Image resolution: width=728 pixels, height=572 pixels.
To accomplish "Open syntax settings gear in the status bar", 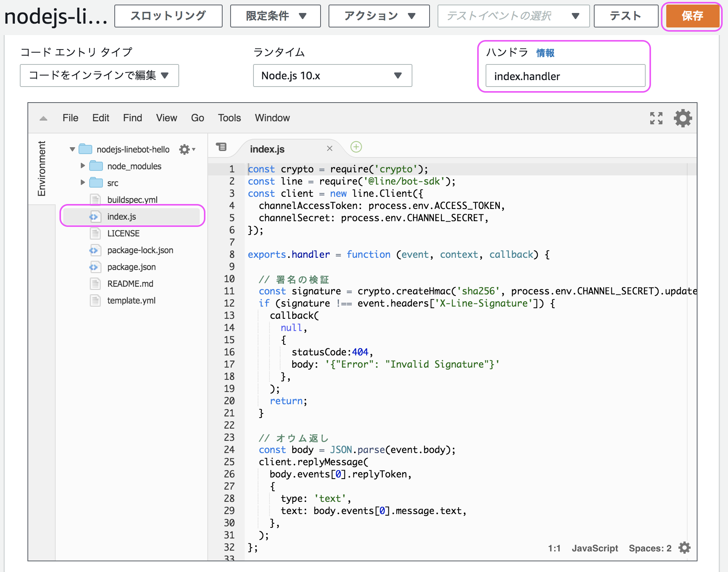I will pyautogui.click(x=684, y=548).
